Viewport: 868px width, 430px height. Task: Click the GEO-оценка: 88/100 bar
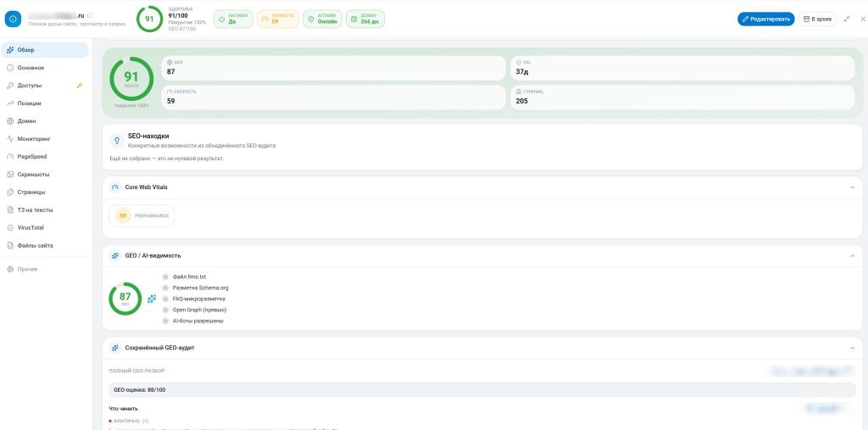(x=482, y=389)
